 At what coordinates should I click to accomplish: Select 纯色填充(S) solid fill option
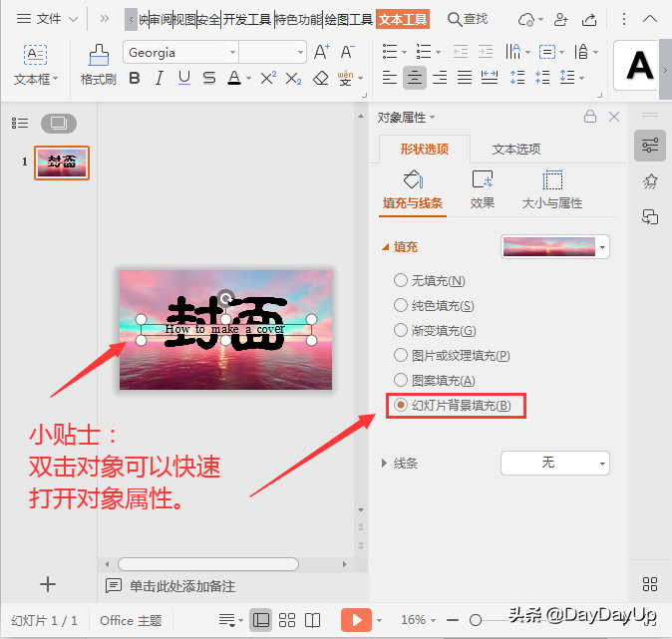pyautogui.click(x=434, y=306)
